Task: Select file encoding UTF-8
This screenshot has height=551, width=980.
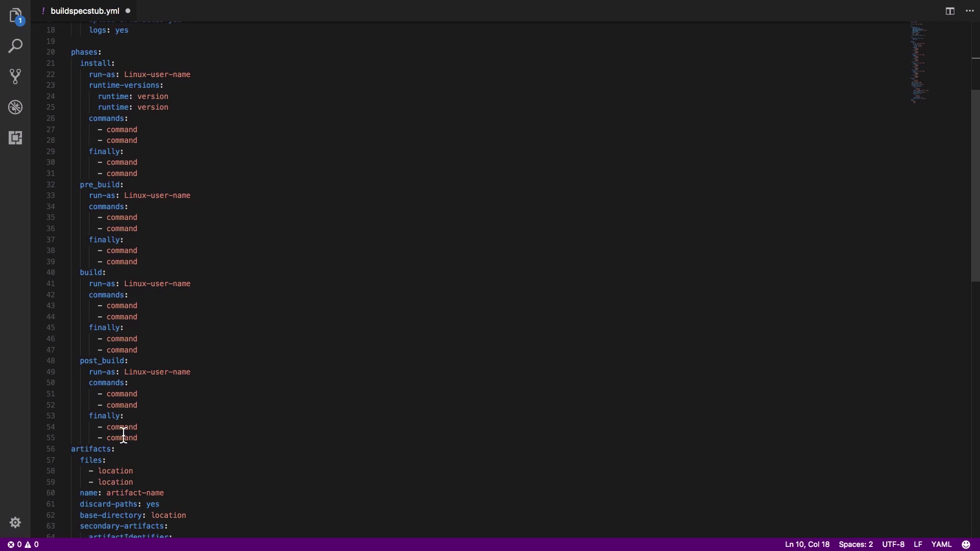Action: pyautogui.click(x=893, y=544)
